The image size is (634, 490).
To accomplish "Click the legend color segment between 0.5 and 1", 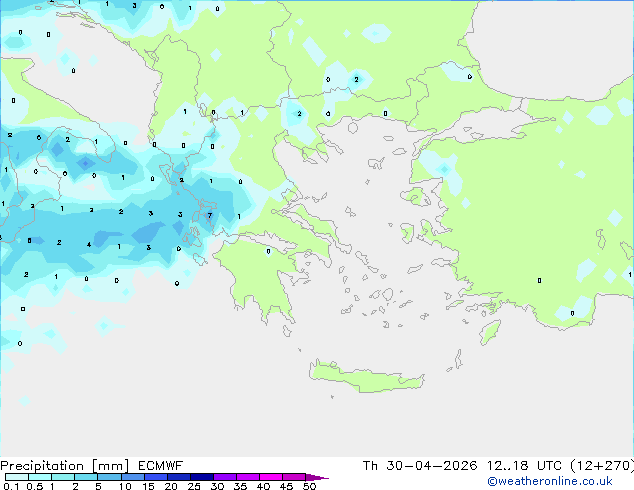I will (x=40, y=477).
